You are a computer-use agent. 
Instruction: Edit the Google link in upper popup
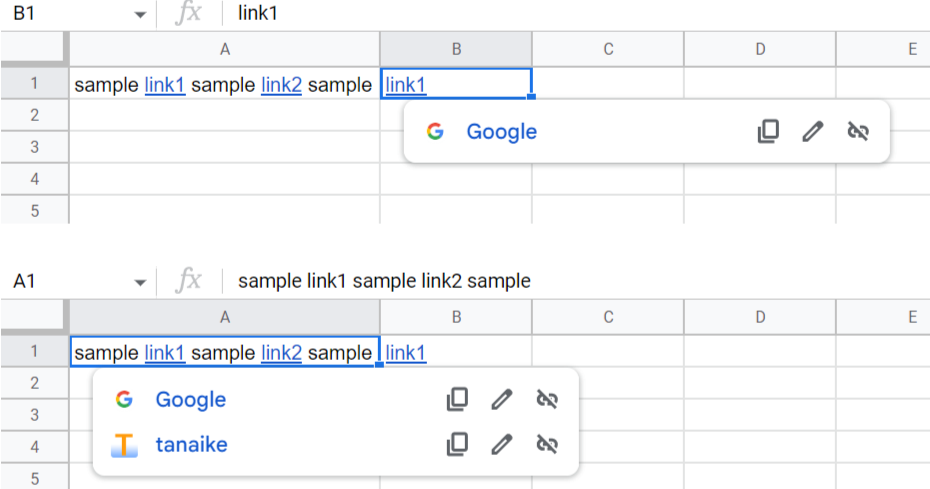(813, 131)
